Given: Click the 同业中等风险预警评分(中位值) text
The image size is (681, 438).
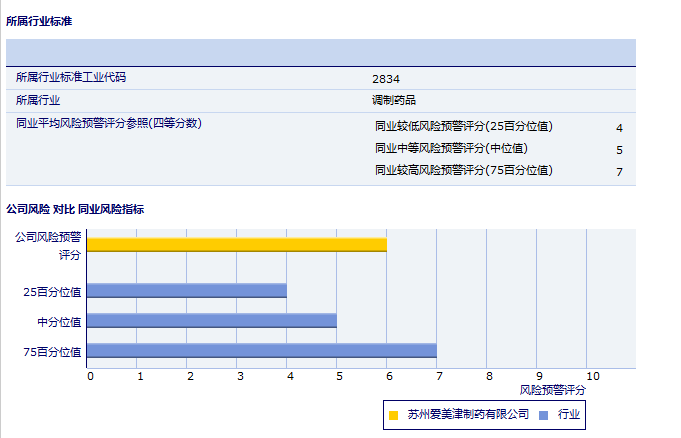Looking at the screenshot, I should 451,148.
